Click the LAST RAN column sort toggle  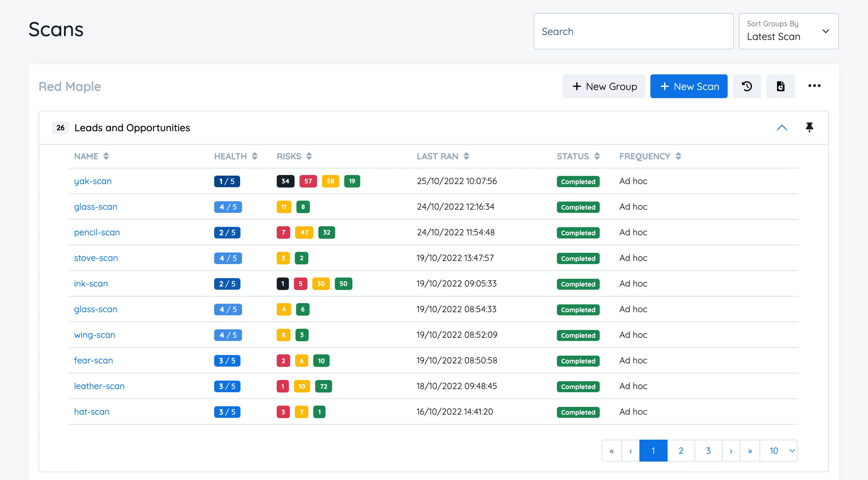(x=468, y=156)
